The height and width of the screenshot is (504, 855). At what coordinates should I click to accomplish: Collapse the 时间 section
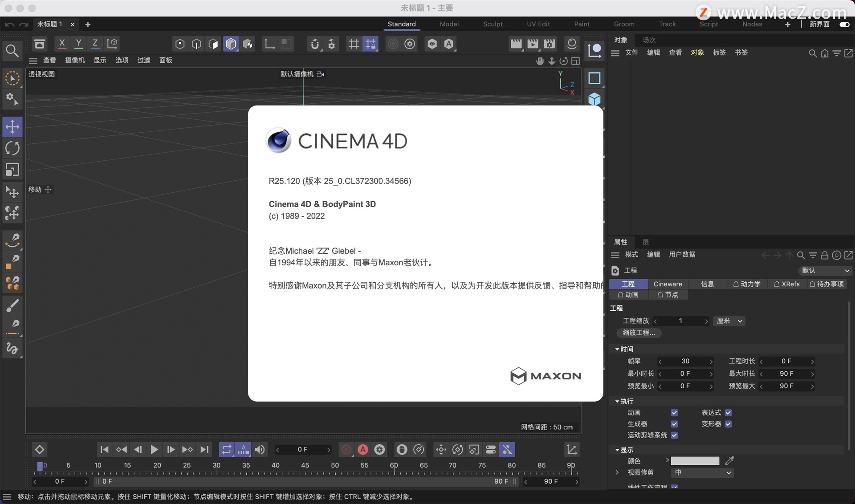click(x=617, y=349)
